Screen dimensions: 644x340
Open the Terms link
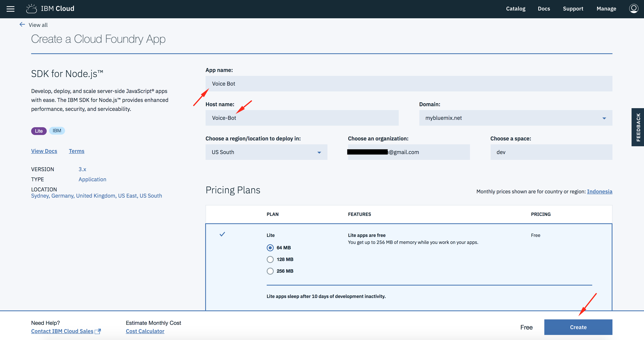[x=77, y=151]
